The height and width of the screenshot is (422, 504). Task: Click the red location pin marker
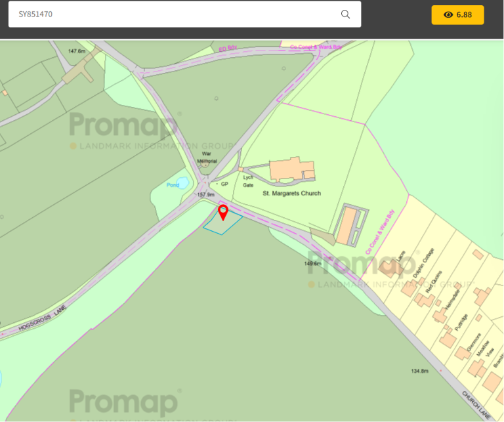[223, 213]
